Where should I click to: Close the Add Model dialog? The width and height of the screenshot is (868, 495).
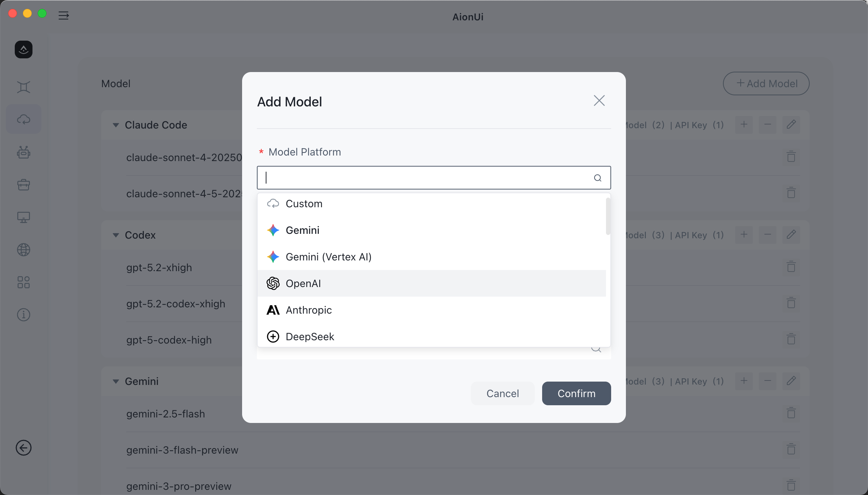click(599, 100)
